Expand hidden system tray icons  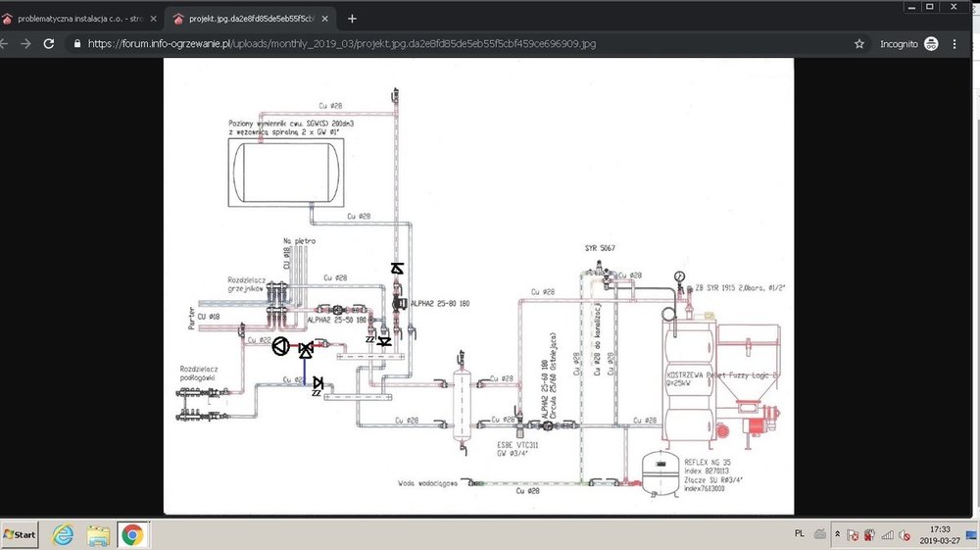pos(837,535)
